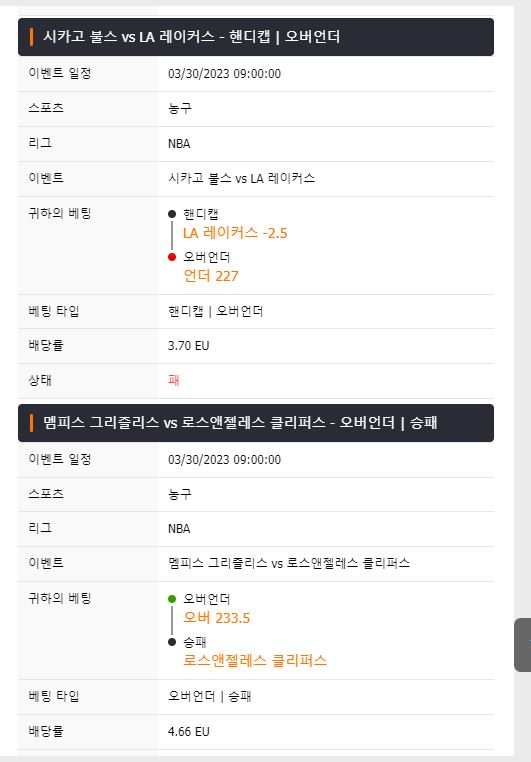Click red status dot beside 오버언더 bet

point(172,257)
